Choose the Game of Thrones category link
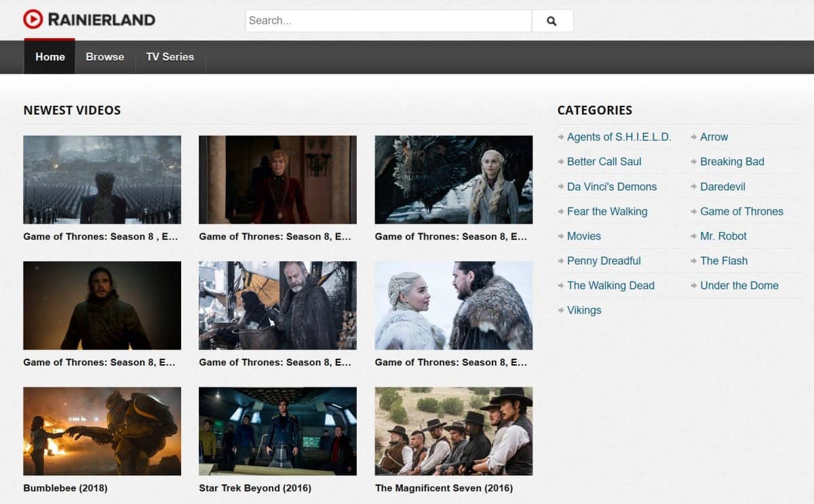 coord(741,211)
